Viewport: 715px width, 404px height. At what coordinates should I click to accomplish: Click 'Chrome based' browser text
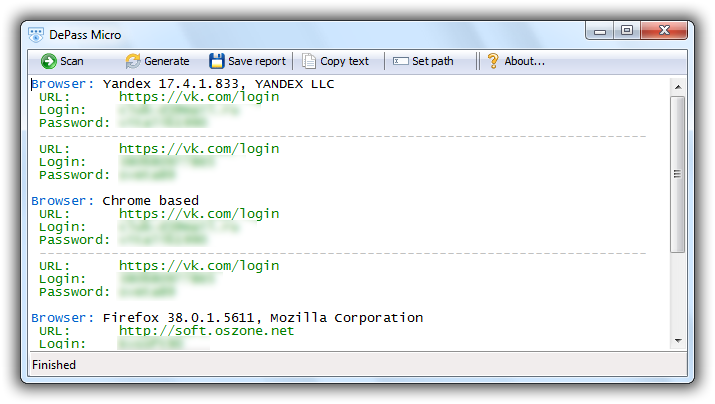coord(150,201)
